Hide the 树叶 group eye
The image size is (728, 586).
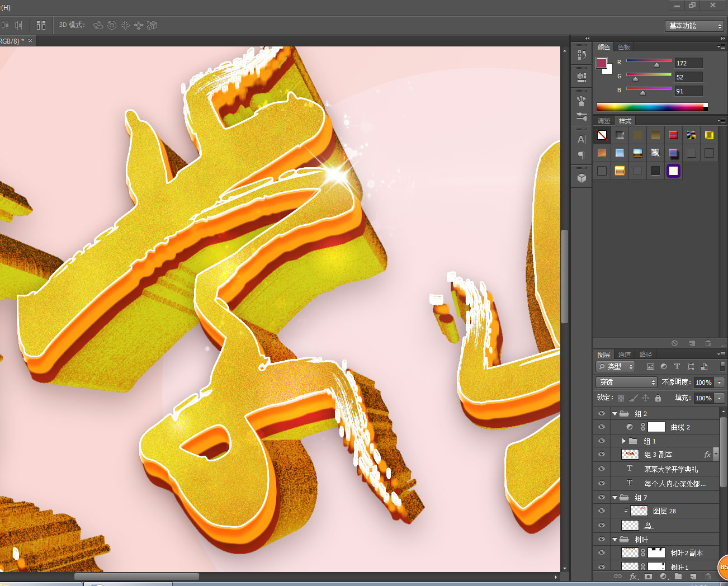click(x=602, y=540)
